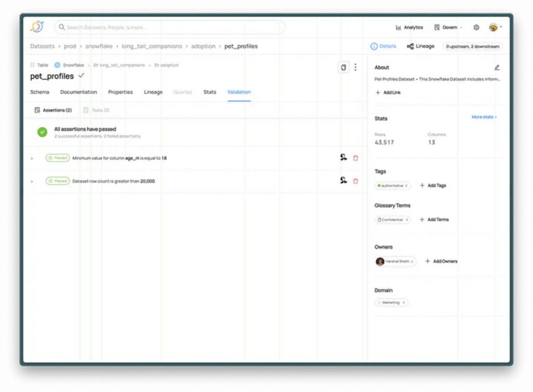Delete the minimum value assertion via trash icon

[356, 158]
